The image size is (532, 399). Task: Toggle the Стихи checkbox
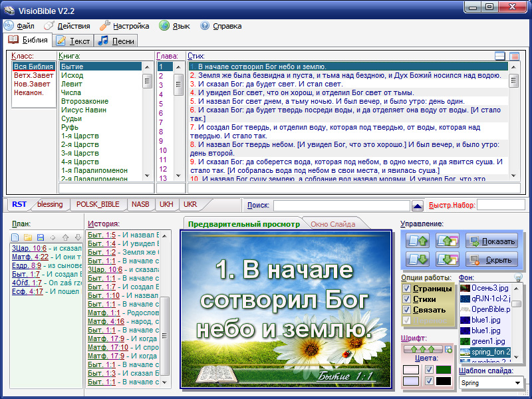[x=407, y=299]
